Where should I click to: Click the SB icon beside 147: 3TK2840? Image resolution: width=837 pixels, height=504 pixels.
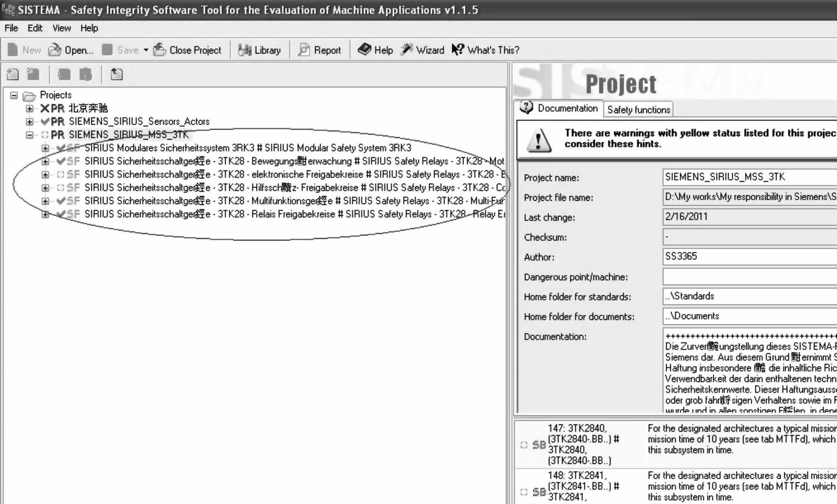click(x=539, y=445)
